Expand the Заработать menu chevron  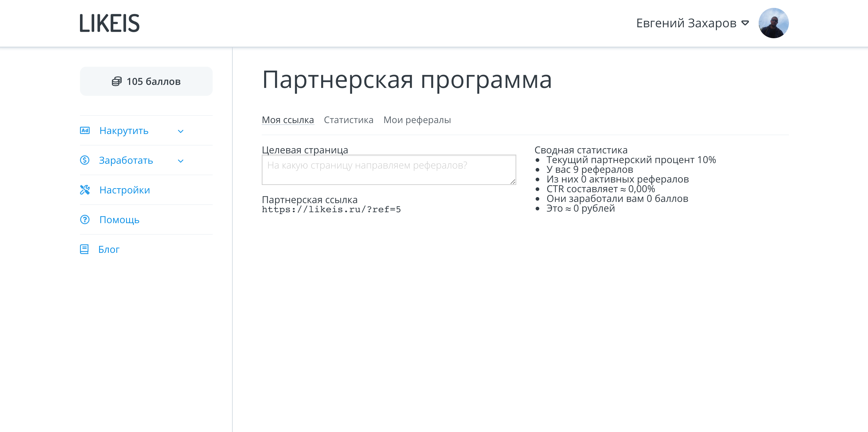pos(181,161)
